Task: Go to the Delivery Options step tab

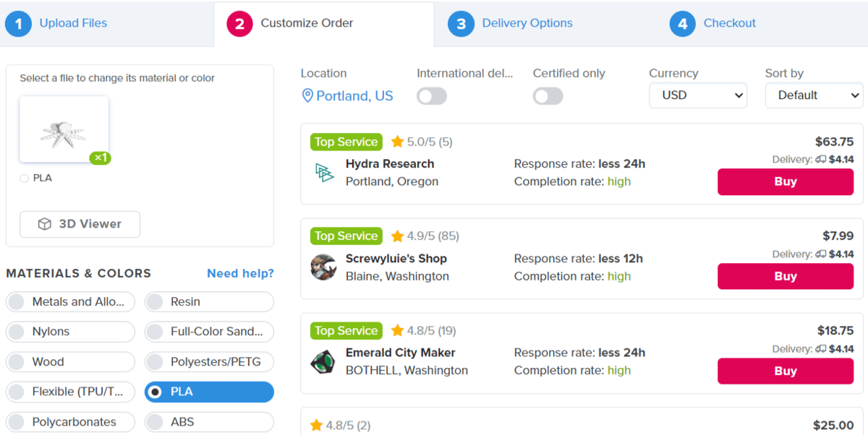Action: coord(527,23)
